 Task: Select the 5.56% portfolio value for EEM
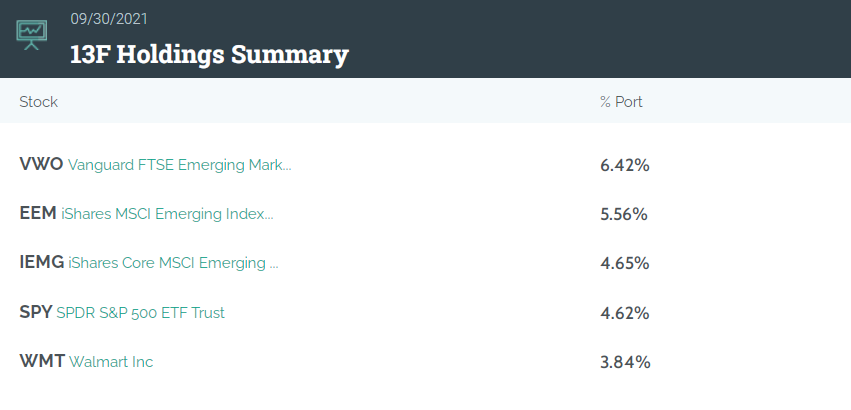point(624,215)
